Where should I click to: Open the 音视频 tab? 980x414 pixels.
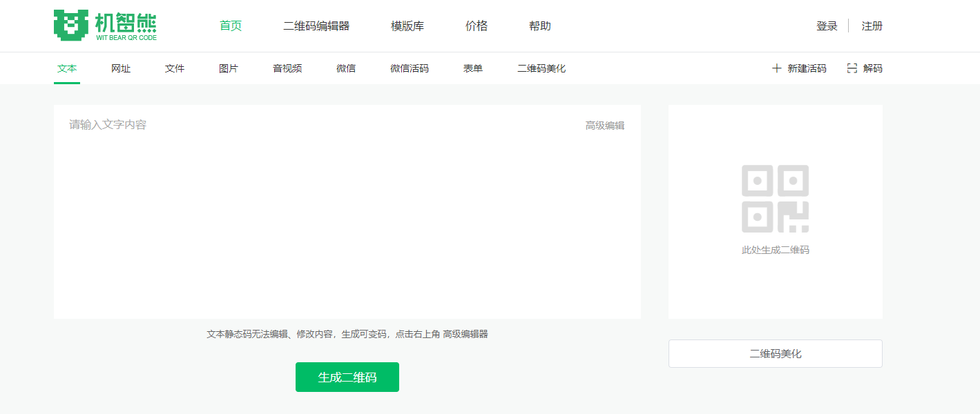click(x=287, y=68)
